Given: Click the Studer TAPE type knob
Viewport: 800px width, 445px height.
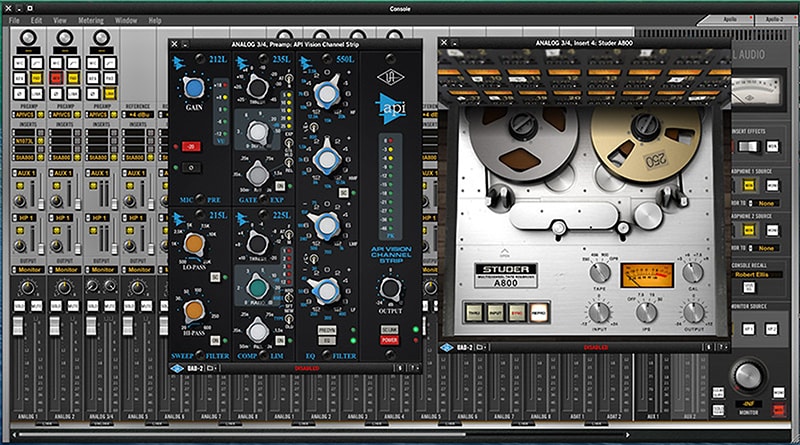Looking at the screenshot, I should (600, 273).
